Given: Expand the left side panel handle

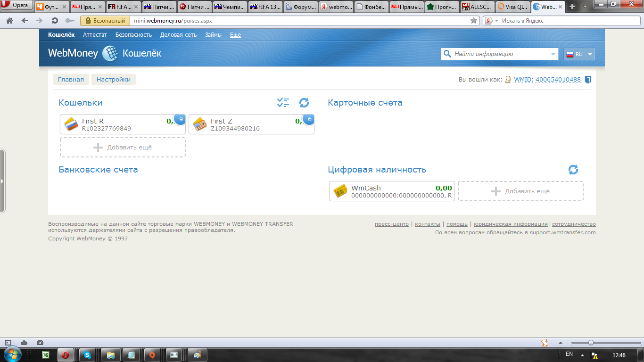Looking at the screenshot, I should tap(2, 181).
